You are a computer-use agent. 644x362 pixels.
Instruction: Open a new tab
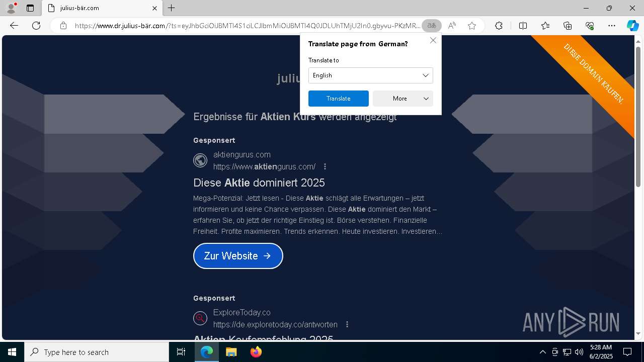(x=172, y=8)
